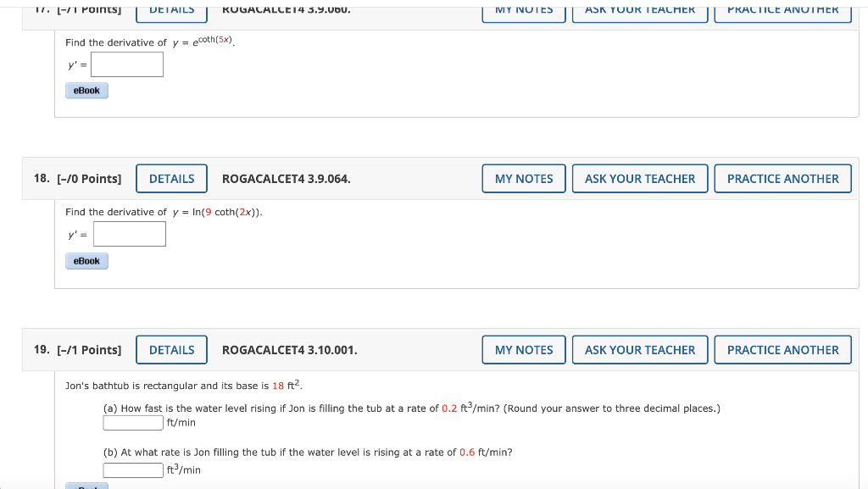The height and width of the screenshot is (489, 868).
Task: Click part (a) question text about water level
Action: click(x=412, y=408)
